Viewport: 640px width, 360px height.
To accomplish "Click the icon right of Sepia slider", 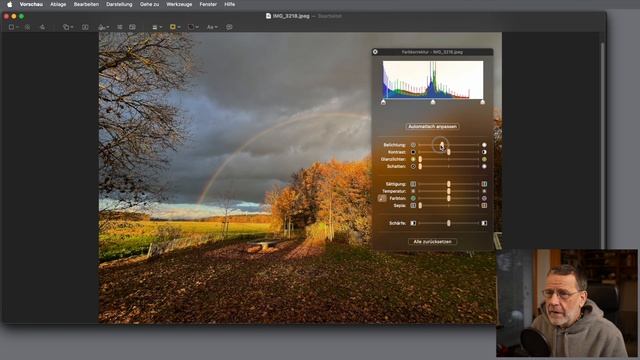I will (x=484, y=205).
